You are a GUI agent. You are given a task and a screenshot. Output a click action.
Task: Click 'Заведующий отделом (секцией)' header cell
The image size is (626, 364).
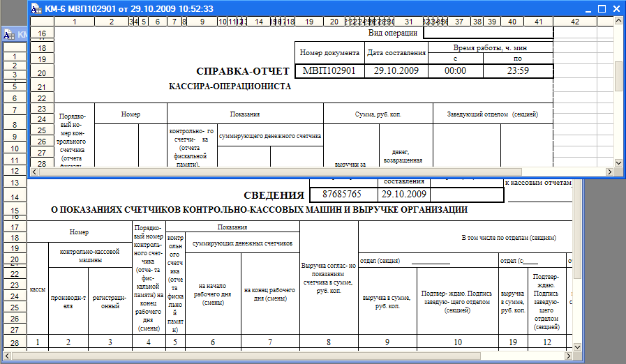pyautogui.click(x=493, y=114)
